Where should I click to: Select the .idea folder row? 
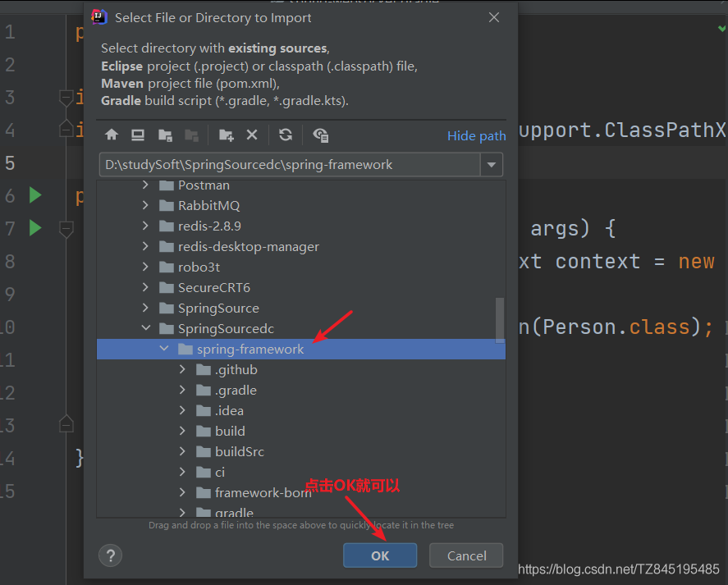[x=301, y=410]
